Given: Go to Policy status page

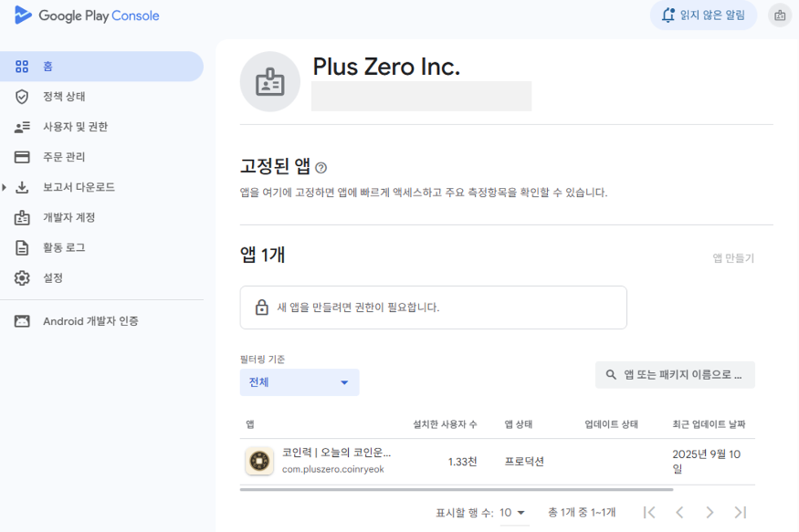Looking at the screenshot, I should click(x=64, y=97).
